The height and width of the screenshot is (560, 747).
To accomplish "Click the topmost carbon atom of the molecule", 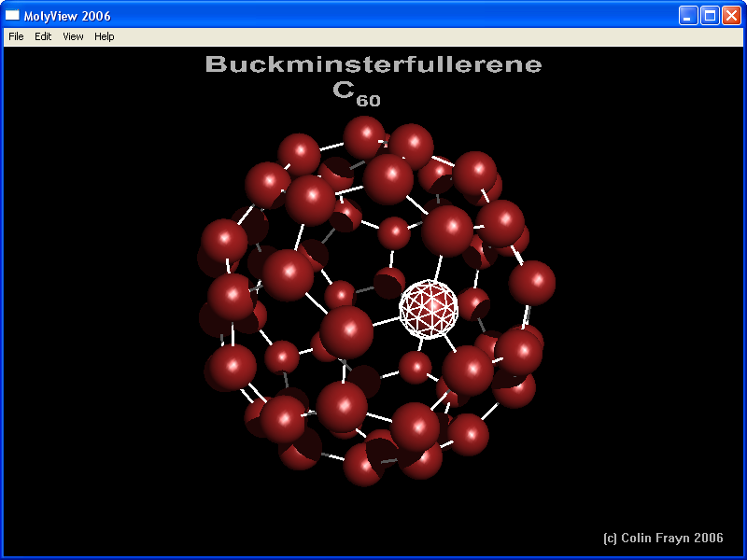I will pyautogui.click(x=364, y=136).
